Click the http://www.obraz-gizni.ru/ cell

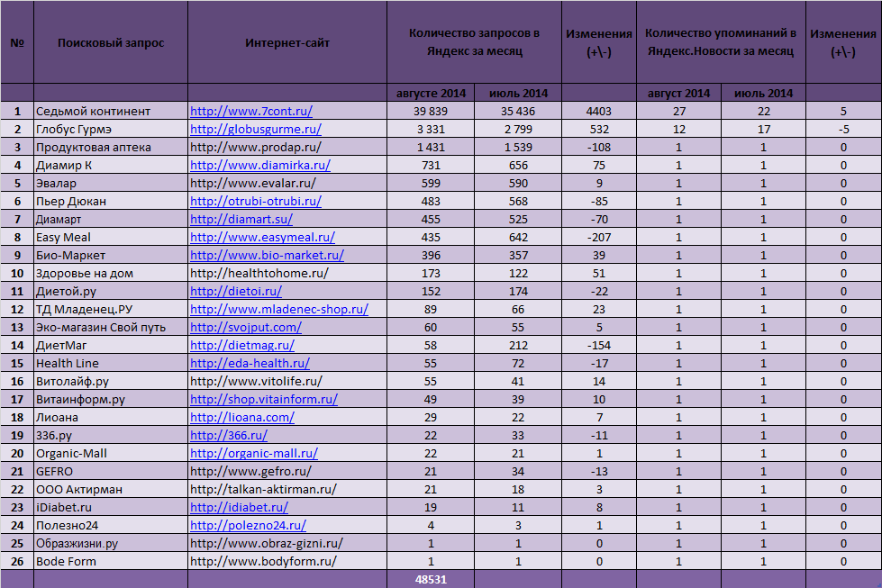(x=287, y=543)
